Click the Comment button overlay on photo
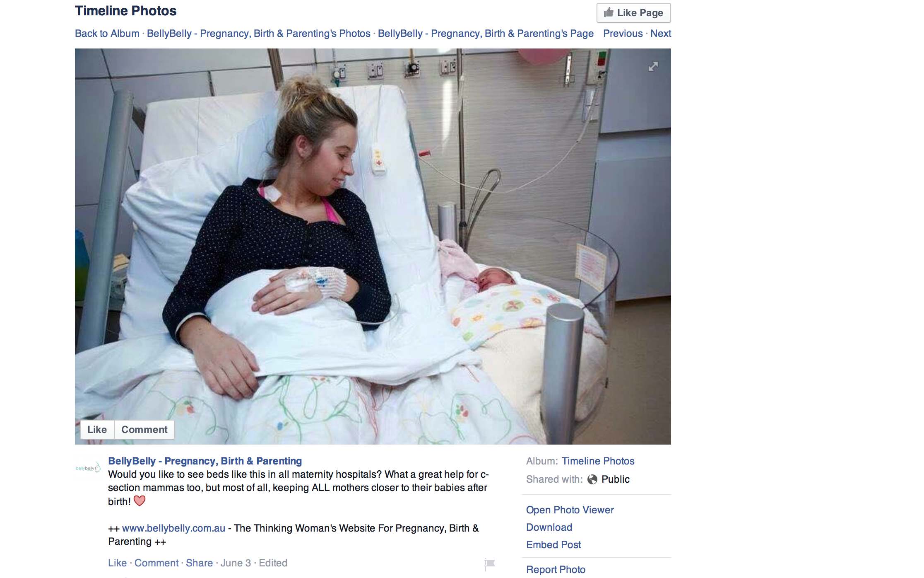Screen dimensions: 924x578 pyautogui.click(x=144, y=430)
